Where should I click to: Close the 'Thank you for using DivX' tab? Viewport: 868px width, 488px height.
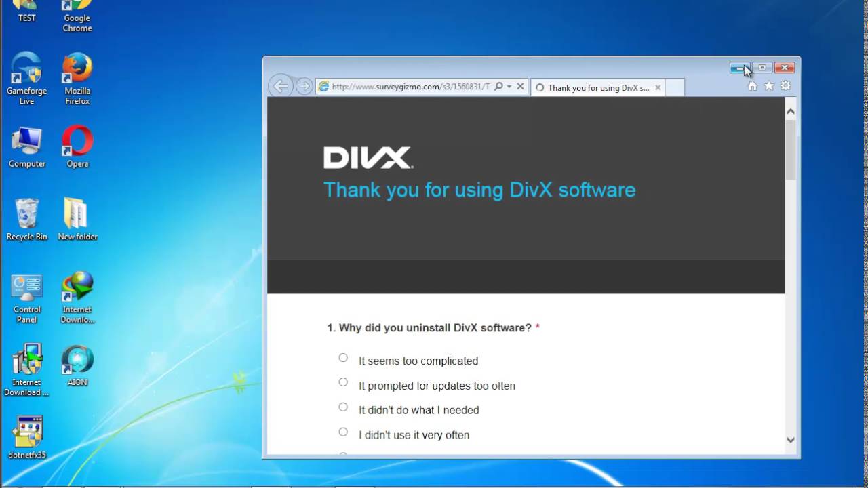(x=658, y=87)
